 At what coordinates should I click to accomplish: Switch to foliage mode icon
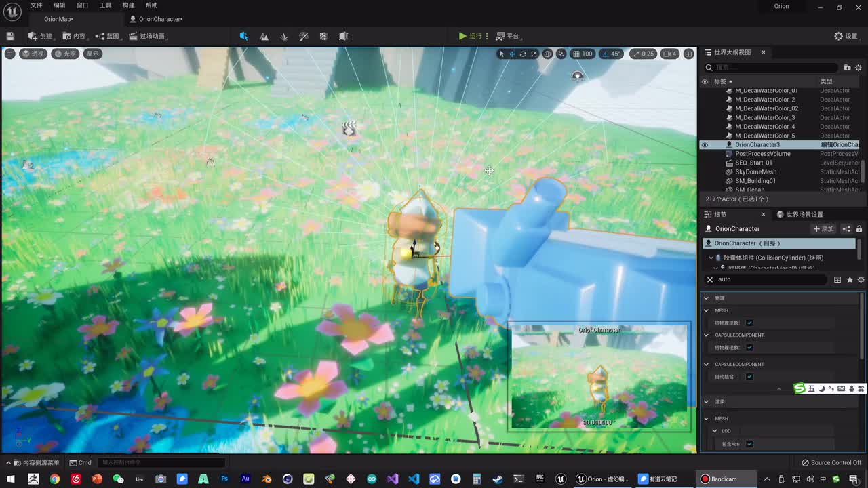pos(284,36)
